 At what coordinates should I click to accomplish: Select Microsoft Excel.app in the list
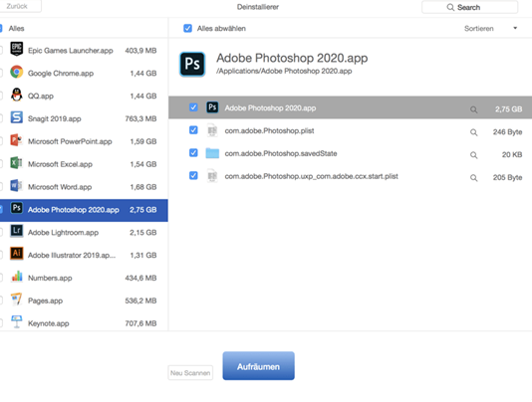click(x=84, y=164)
